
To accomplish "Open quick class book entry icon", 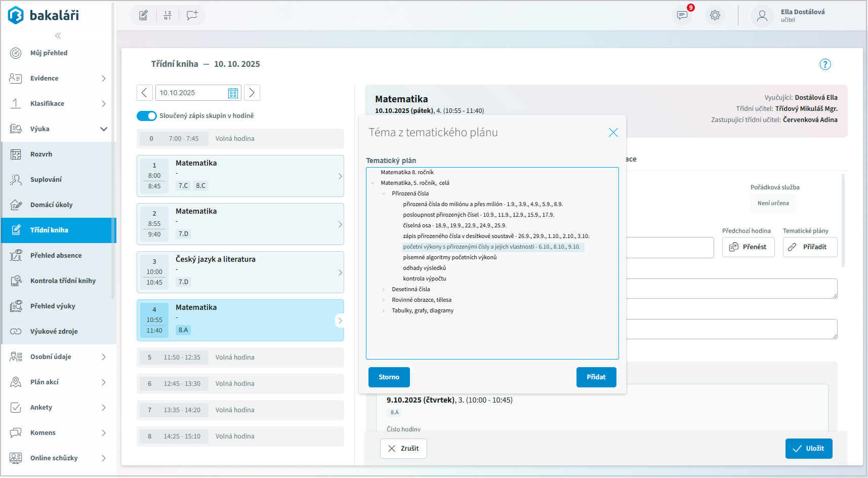I will pos(144,15).
